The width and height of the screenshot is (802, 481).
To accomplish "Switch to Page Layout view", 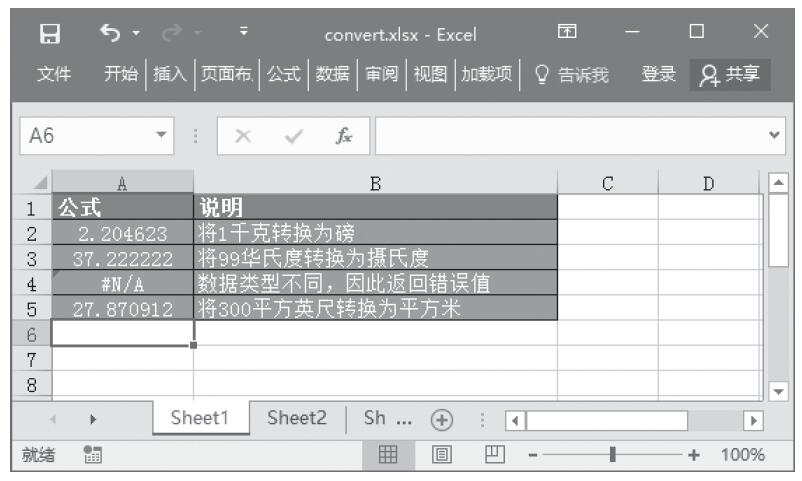I will [439, 454].
